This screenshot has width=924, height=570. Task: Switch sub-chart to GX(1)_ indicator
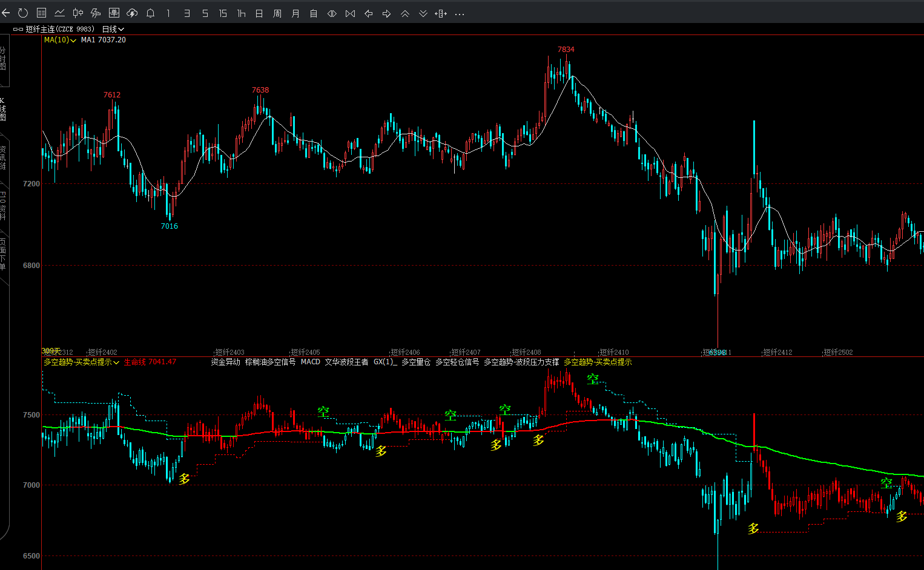(x=385, y=362)
